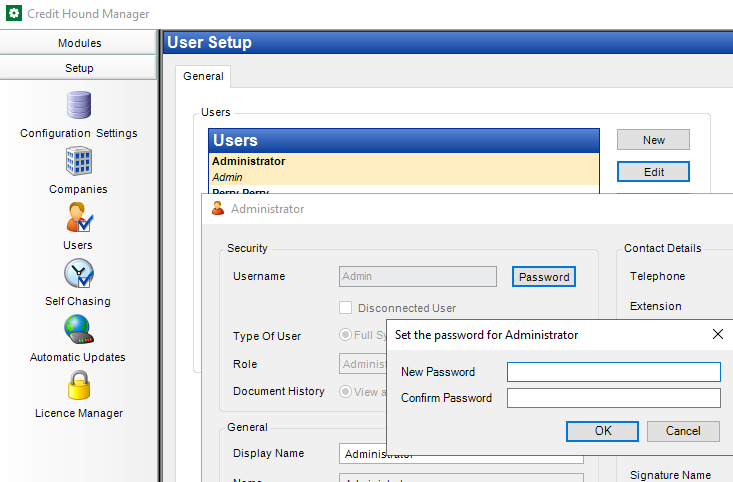Image resolution: width=733 pixels, height=482 pixels.
Task: Open the Setup panel
Action: [79, 68]
